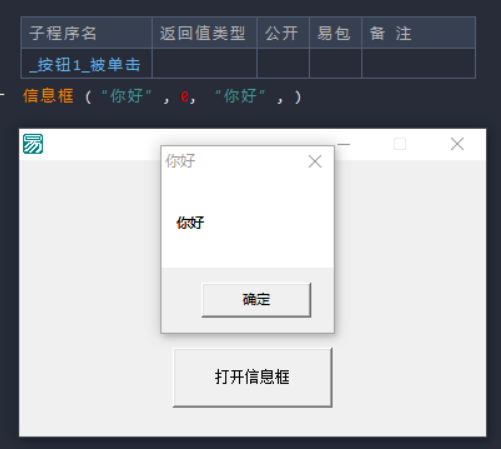The height and width of the screenshot is (449, 501).
Task: Click the 打开信息框 button
Action: (252, 377)
